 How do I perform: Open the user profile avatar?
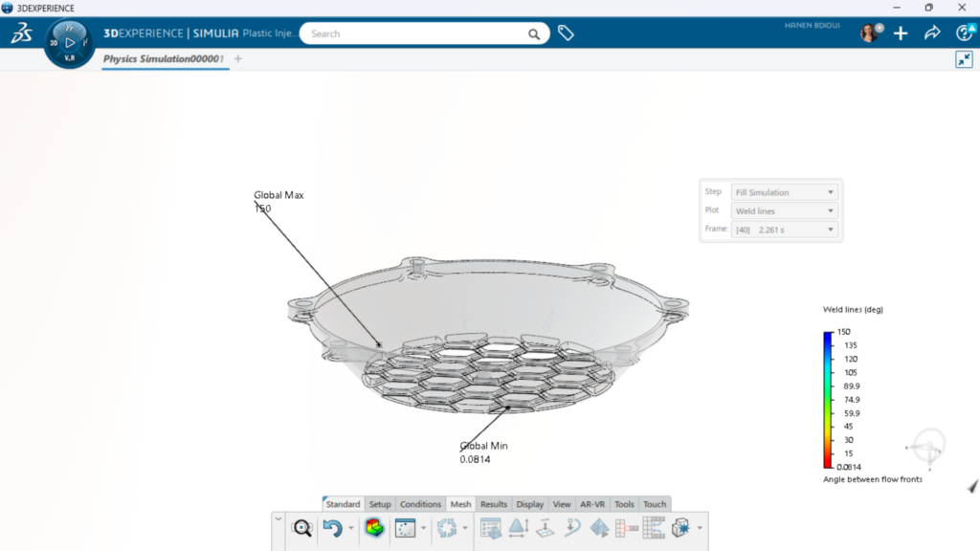[x=870, y=33]
